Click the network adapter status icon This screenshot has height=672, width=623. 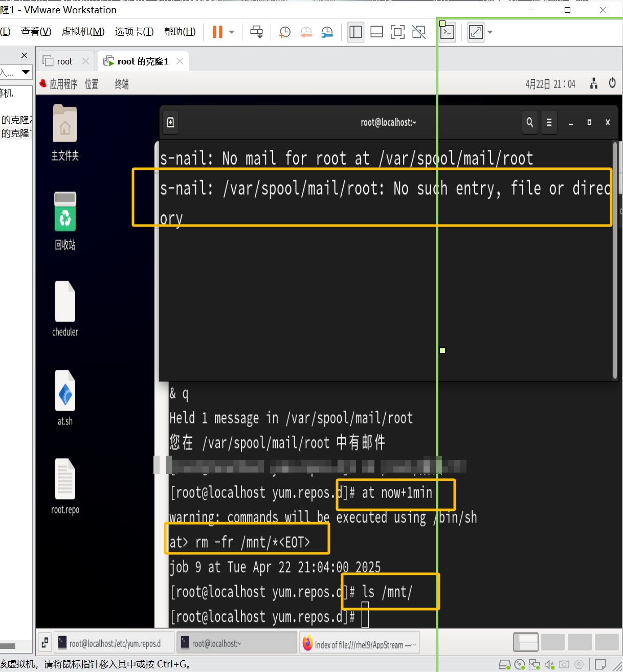(535, 664)
